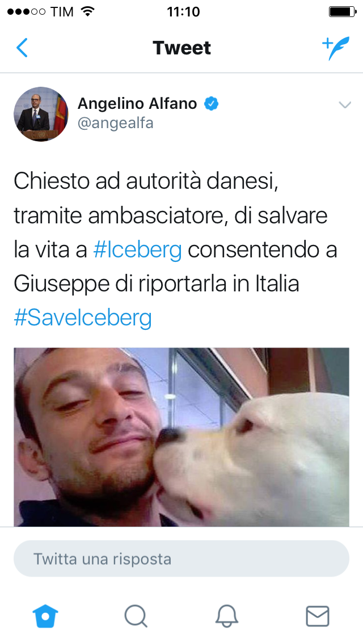Tap the 11:10 clock in status bar
The image size is (363, 644).
[x=183, y=11]
